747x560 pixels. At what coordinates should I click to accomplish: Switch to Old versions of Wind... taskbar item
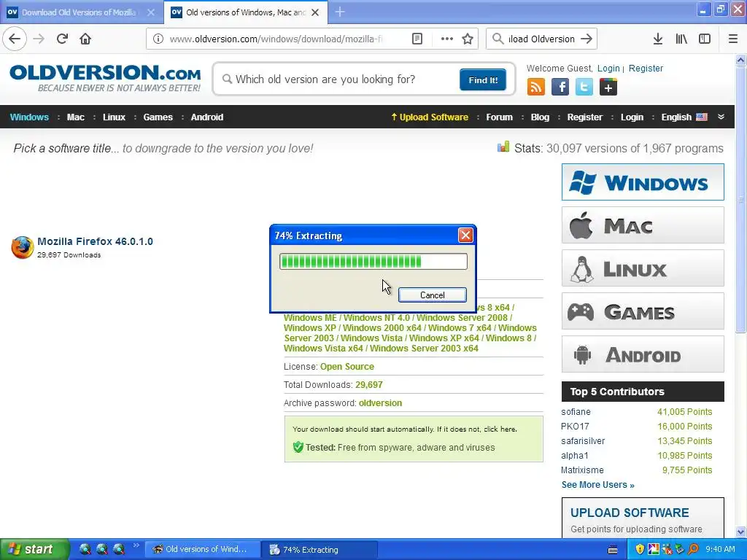(203, 550)
